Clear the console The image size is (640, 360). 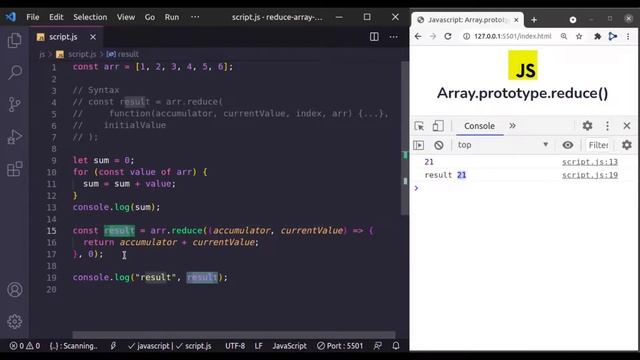[x=439, y=145]
